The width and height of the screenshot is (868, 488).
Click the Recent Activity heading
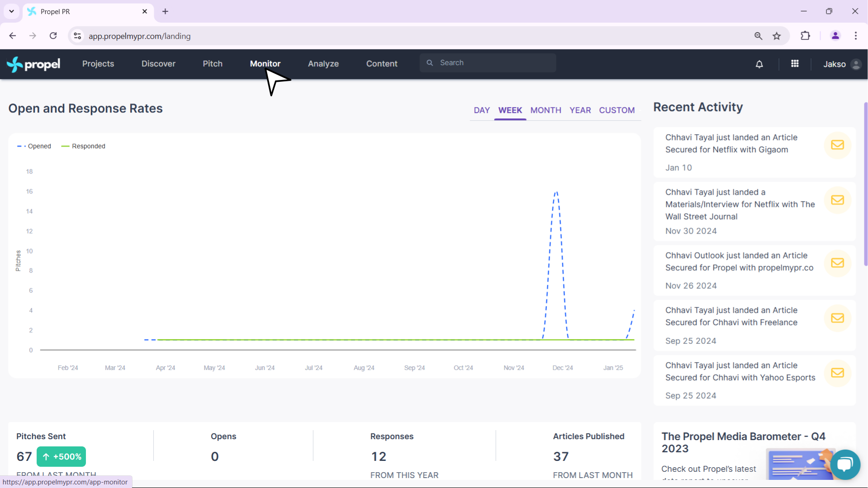pyautogui.click(x=698, y=107)
